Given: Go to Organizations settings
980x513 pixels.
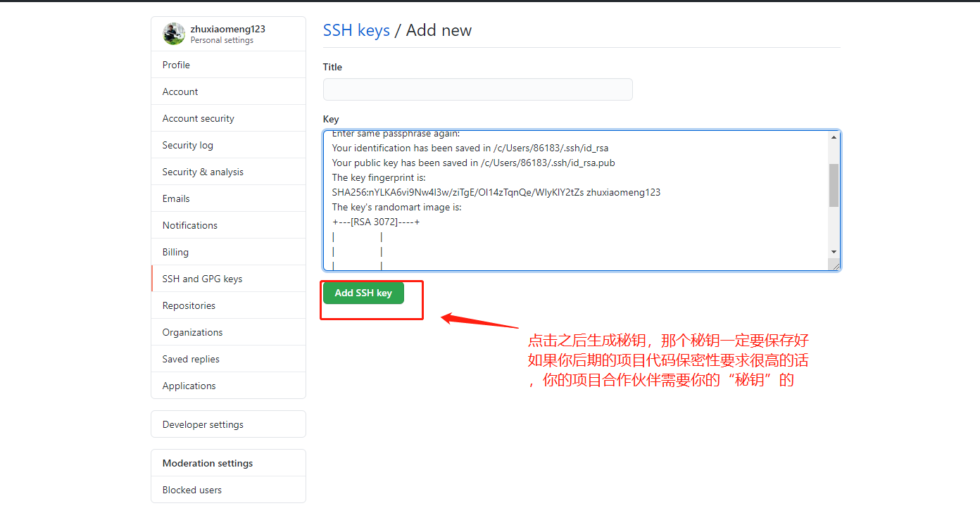Looking at the screenshot, I should (x=228, y=332).
